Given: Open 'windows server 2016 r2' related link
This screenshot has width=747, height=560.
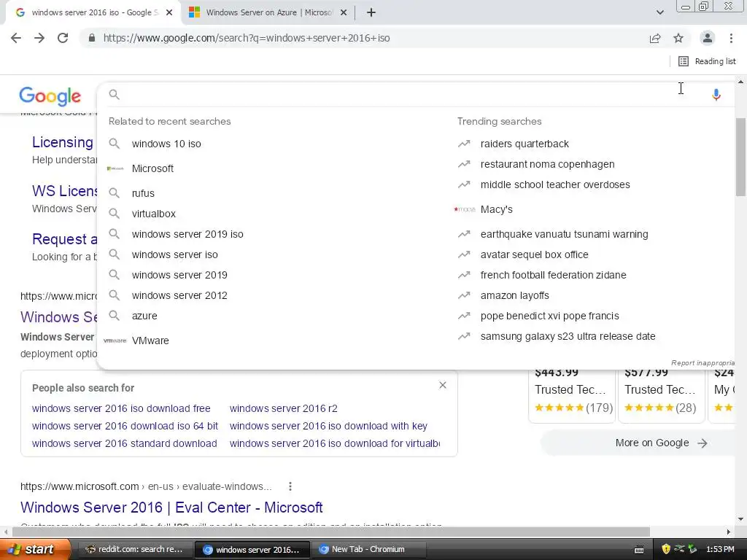Looking at the screenshot, I should [x=284, y=408].
